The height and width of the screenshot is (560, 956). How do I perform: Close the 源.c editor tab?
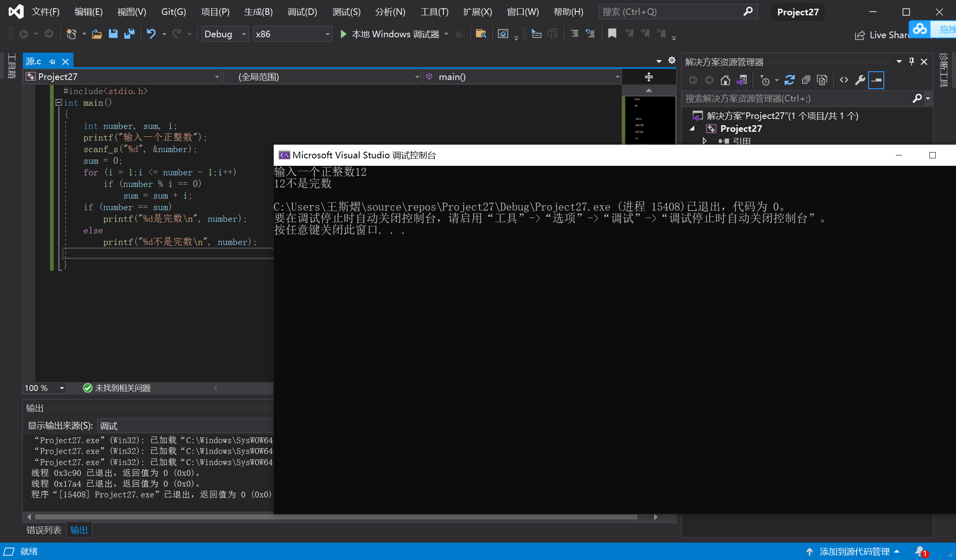pyautogui.click(x=65, y=62)
